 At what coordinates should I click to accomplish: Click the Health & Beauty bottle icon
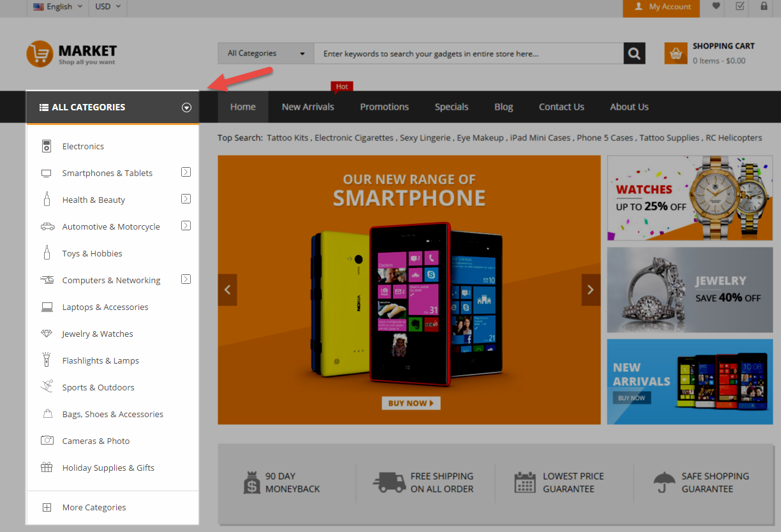pos(47,199)
